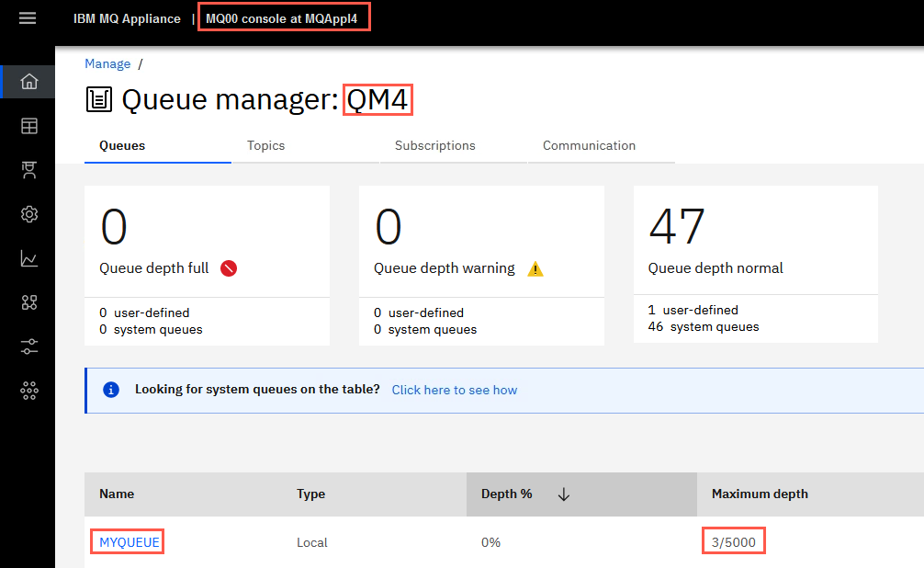Image resolution: width=924 pixels, height=568 pixels.
Task: Open the hamburger navigation menu
Action: 28,18
